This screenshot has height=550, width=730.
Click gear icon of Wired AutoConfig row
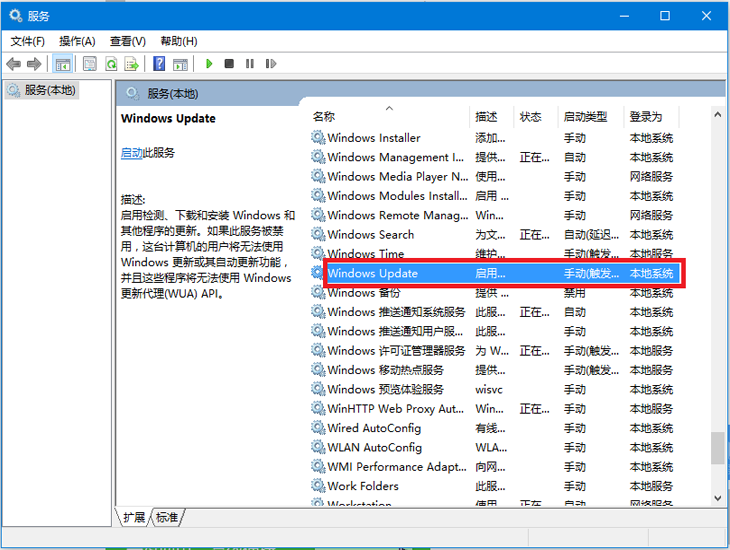tap(318, 427)
